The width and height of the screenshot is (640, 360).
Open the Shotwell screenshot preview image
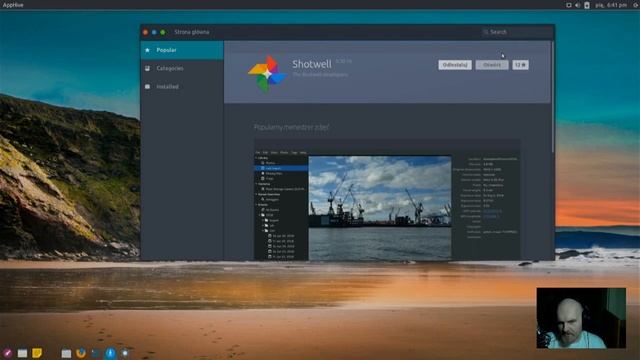387,200
